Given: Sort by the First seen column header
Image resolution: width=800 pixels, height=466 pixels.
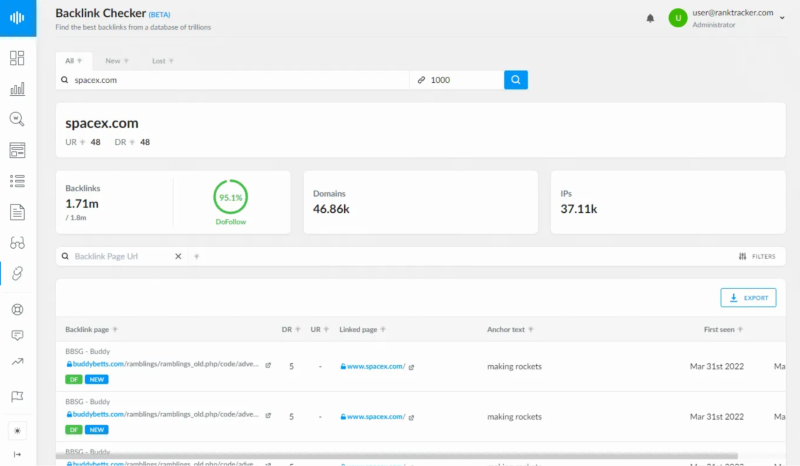Looking at the screenshot, I should pyautogui.click(x=723, y=330).
